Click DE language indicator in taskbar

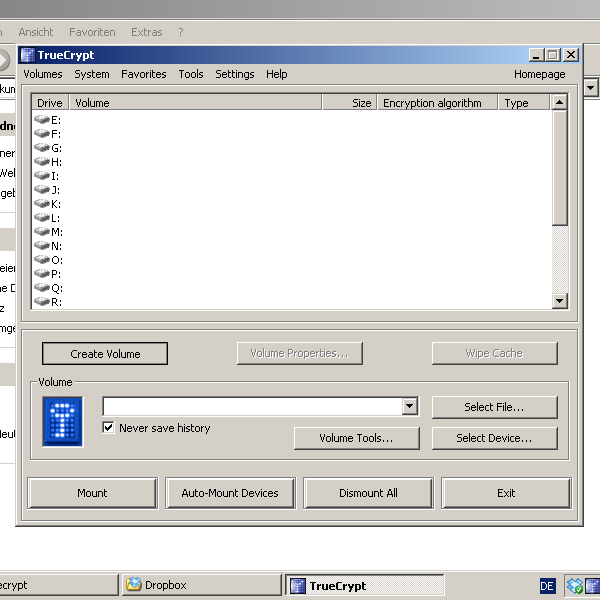pos(547,586)
